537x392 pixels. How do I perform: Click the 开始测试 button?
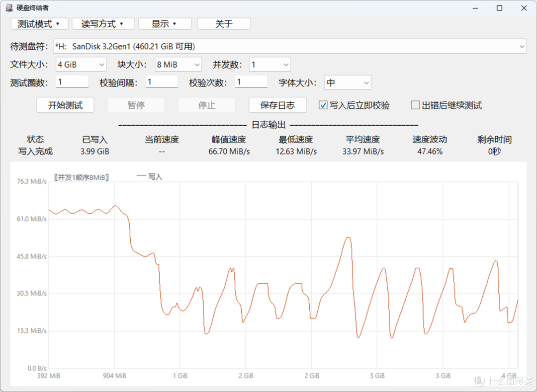click(x=66, y=105)
